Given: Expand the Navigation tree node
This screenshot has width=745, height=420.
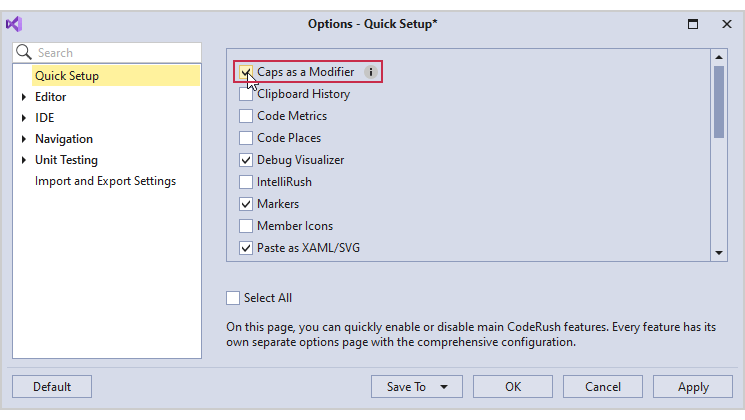Looking at the screenshot, I should coord(24,139).
